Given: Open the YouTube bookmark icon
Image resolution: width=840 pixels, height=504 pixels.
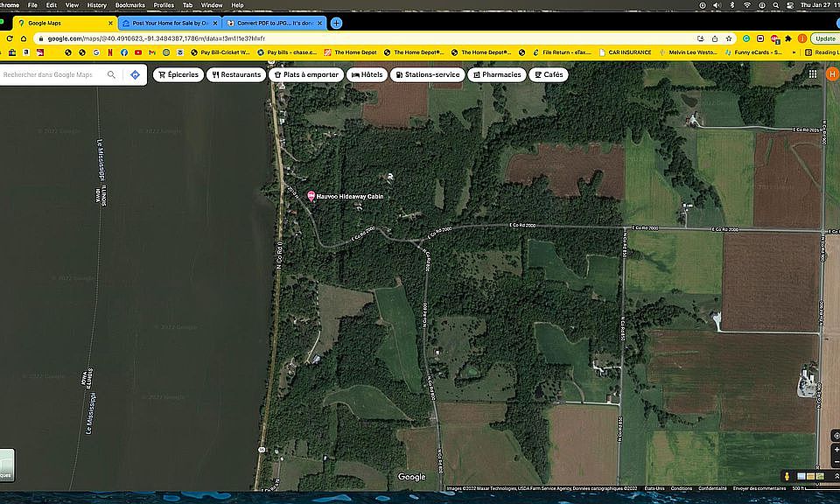Looking at the screenshot, I should [138, 52].
